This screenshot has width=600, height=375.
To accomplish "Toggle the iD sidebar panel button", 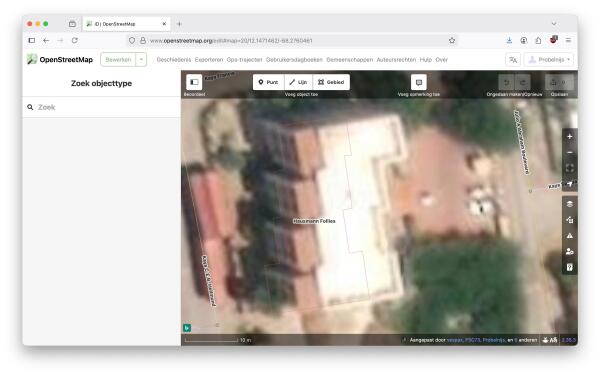I will click(x=194, y=82).
